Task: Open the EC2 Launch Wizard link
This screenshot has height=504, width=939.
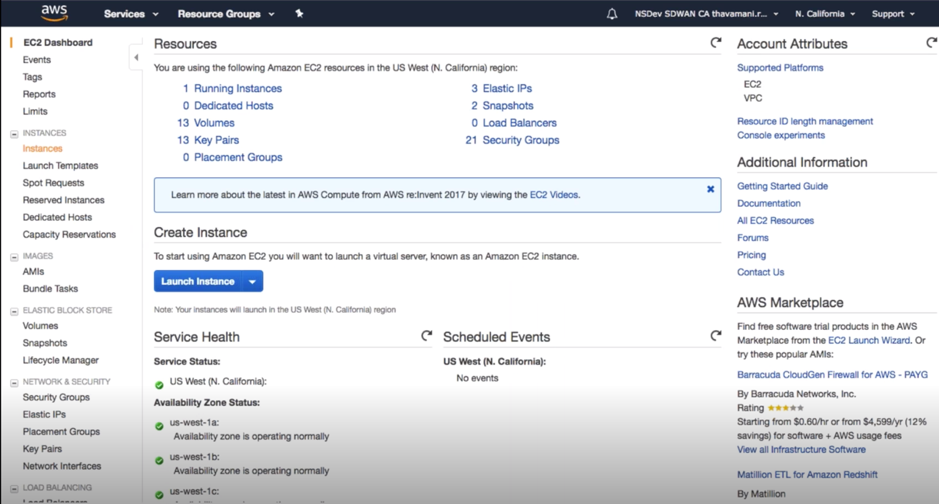Action: point(869,340)
